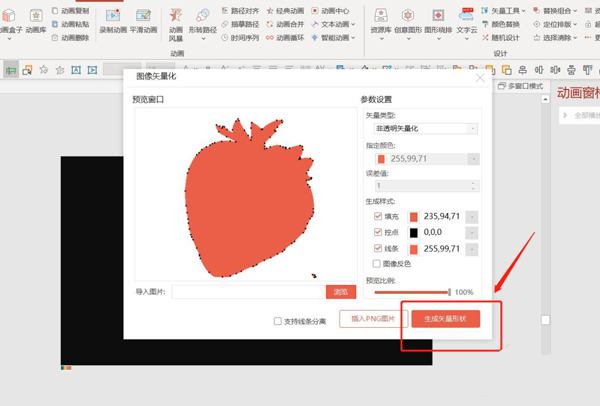
Task: Toggle the 控点 control points checkbox
Action: point(378,232)
